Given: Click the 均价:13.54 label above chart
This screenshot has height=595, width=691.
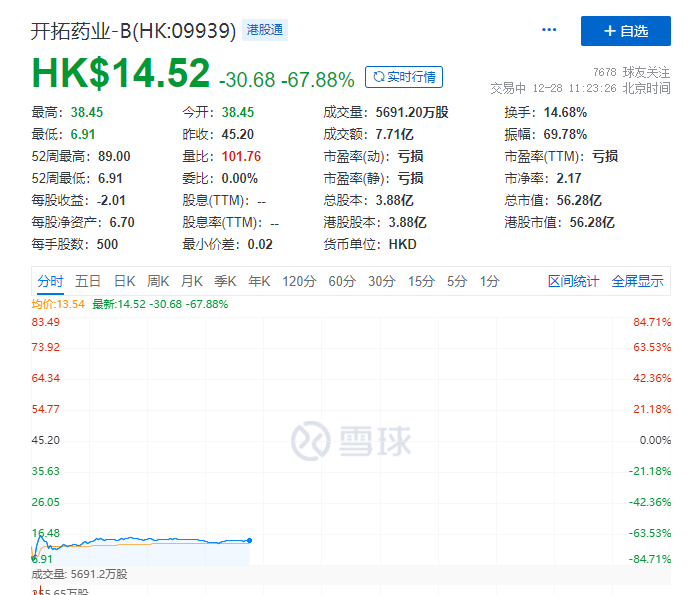Looking at the screenshot, I should 58,304.
